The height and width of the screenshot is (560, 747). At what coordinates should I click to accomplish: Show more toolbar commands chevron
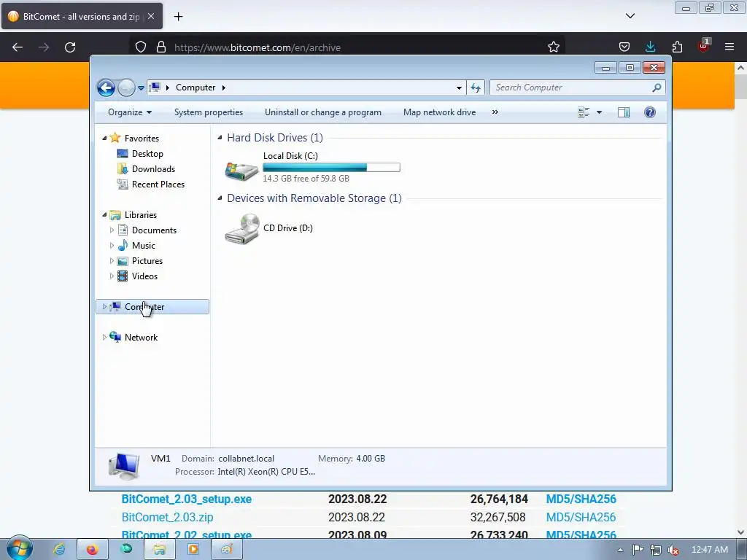tap(495, 112)
